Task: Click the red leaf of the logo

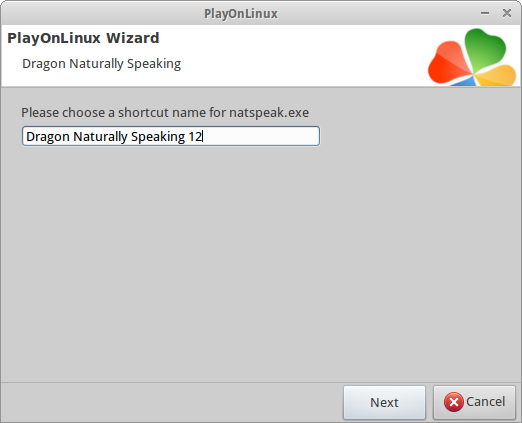Action: tap(448, 63)
